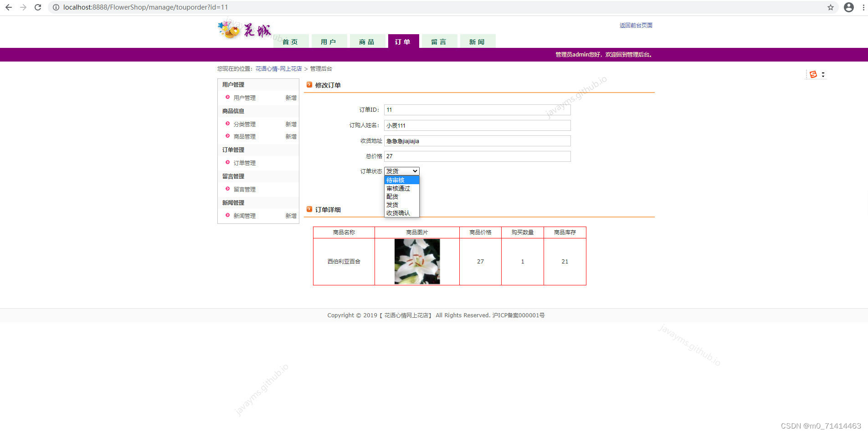The height and width of the screenshot is (434, 868).
Task: Click the bullet icon beside 留言管理 link
Action: [x=228, y=189]
